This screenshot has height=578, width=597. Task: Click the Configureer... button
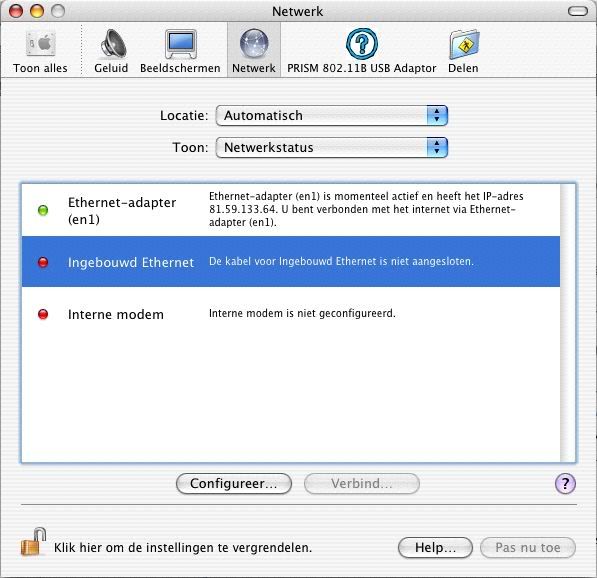[x=234, y=484]
